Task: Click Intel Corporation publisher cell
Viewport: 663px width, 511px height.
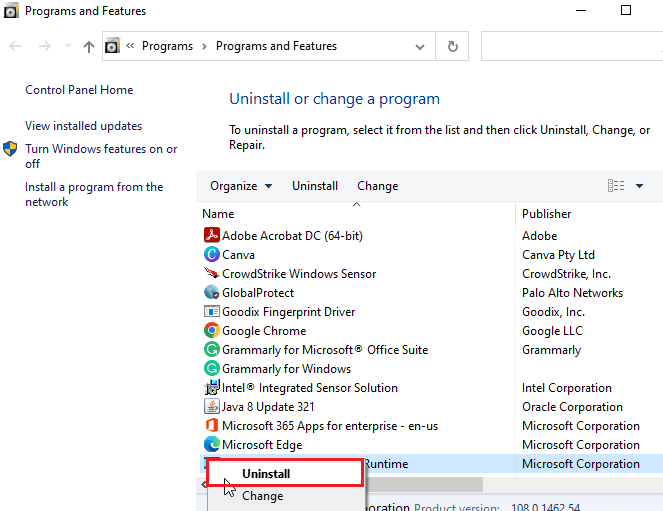Action: tap(567, 388)
